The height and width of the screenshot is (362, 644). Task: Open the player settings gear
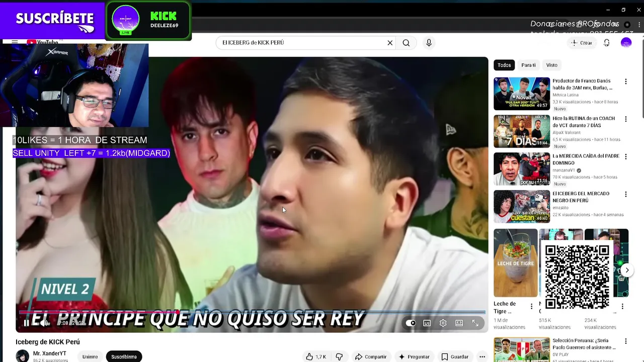(x=443, y=323)
